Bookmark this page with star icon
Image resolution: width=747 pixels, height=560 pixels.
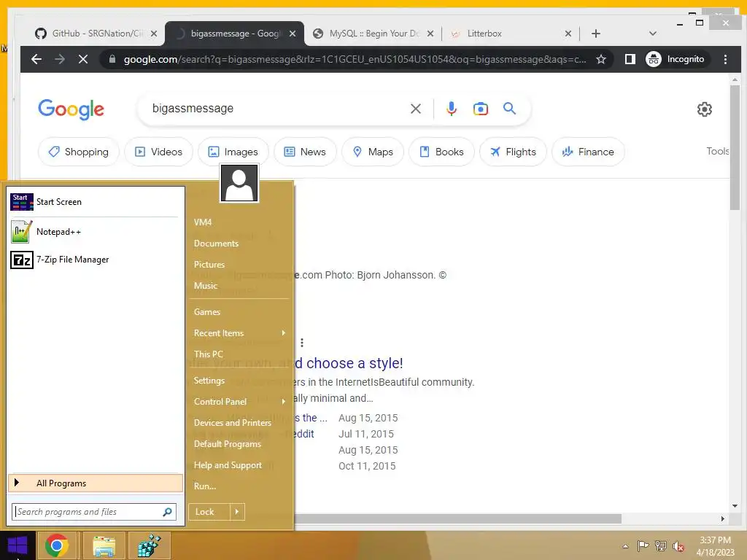coord(601,59)
